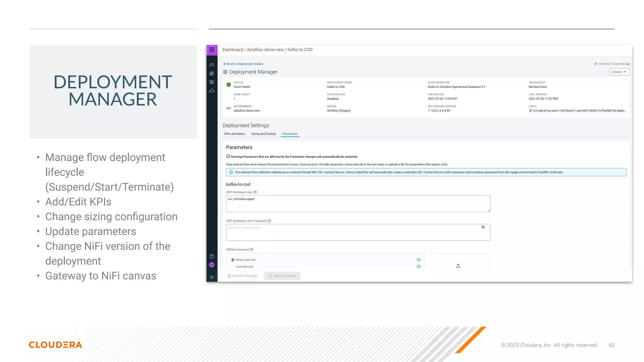
Task: Switch to KPIs and Alerts tab
Action: (235, 134)
